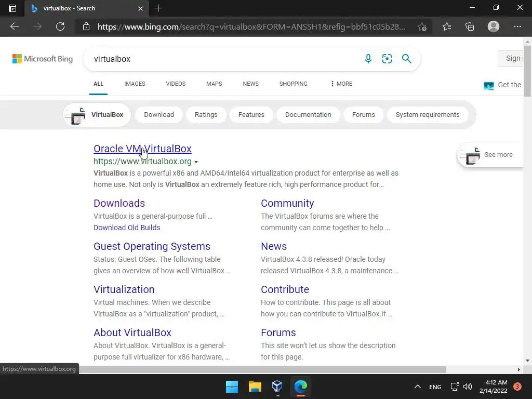The image size is (532, 399).
Task: Click the Download filter chip
Action: (159, 115)
